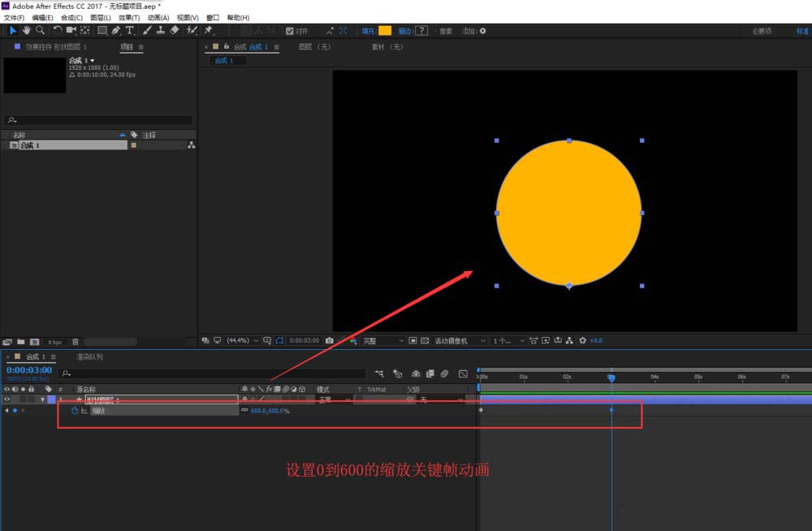Select the Pan Behind anchor point tool

click(x=85, y=31)
